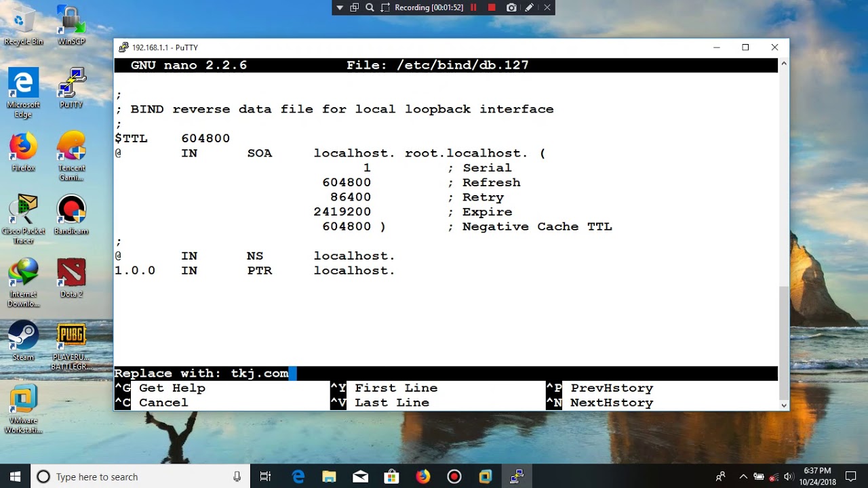Image resolution: width=868 pixels, height=488 pixels.
Task: Open the recording toolbar pencil draw tool
Action: tap(529, 7)
